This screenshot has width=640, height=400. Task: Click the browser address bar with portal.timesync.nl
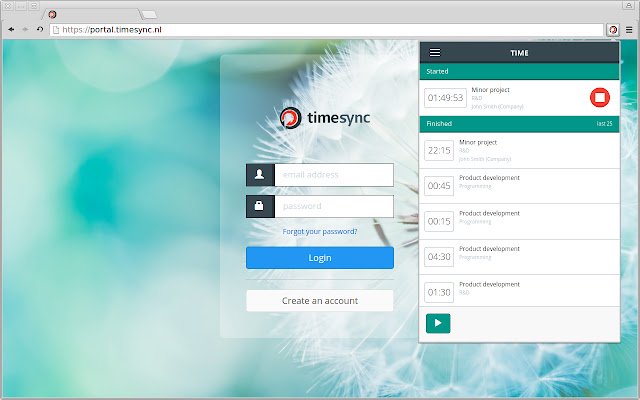pos(327,30)
